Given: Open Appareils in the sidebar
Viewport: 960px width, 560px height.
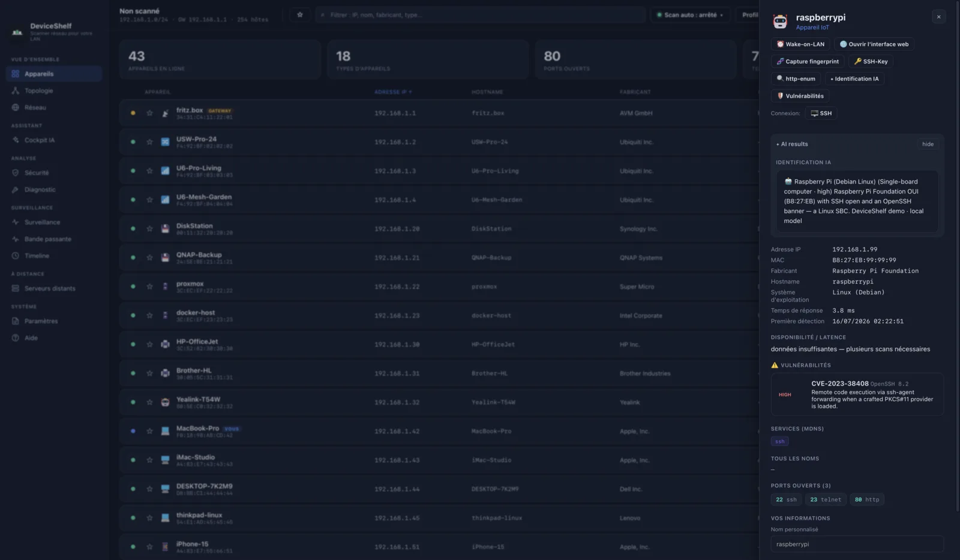Looking at the screenshot, I should (54, 74).
